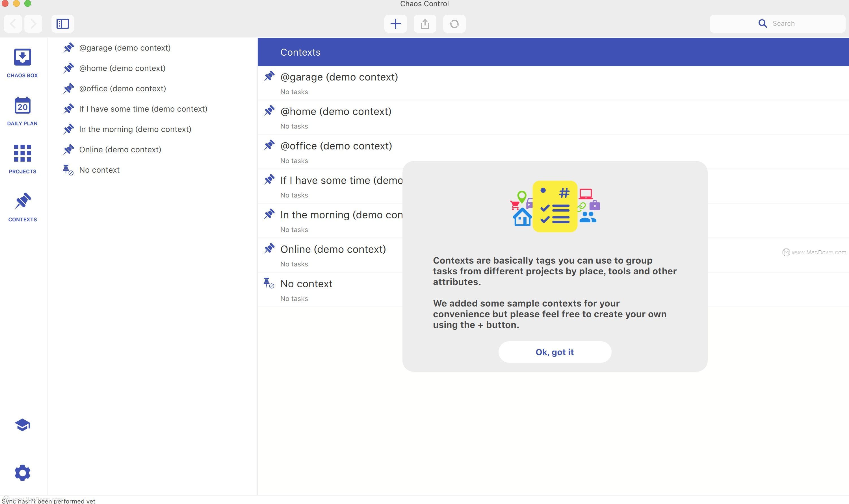Screen dimensions: 849x504
Task: Focus the Search field
Action: [777, 23]
